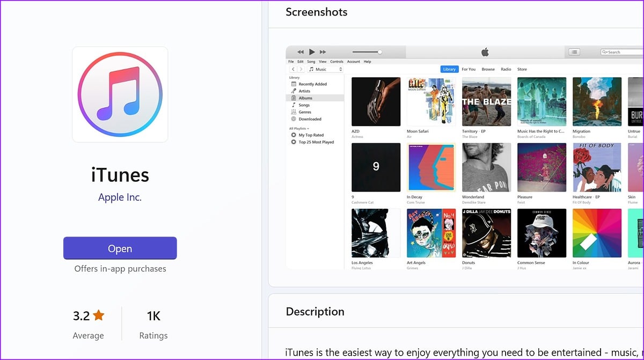Switch to the For You tab

[x=469, y=69]
